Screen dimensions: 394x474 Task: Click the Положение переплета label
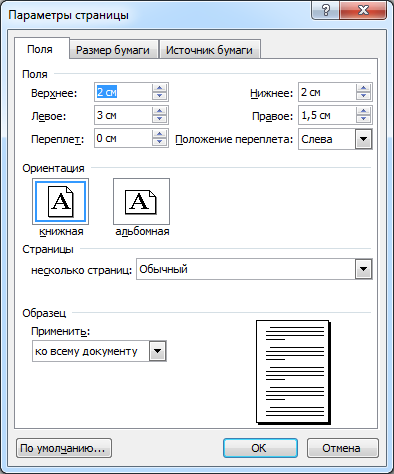tap(234, 139)
